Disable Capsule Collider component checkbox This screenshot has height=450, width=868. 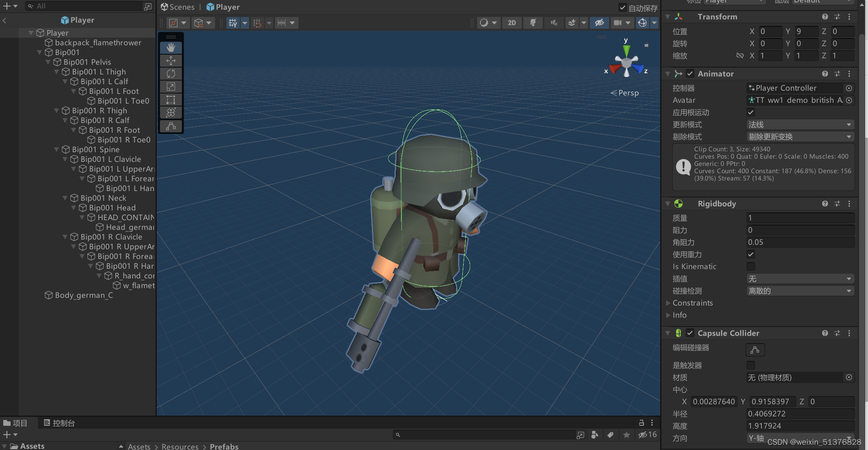coord(690,333)
